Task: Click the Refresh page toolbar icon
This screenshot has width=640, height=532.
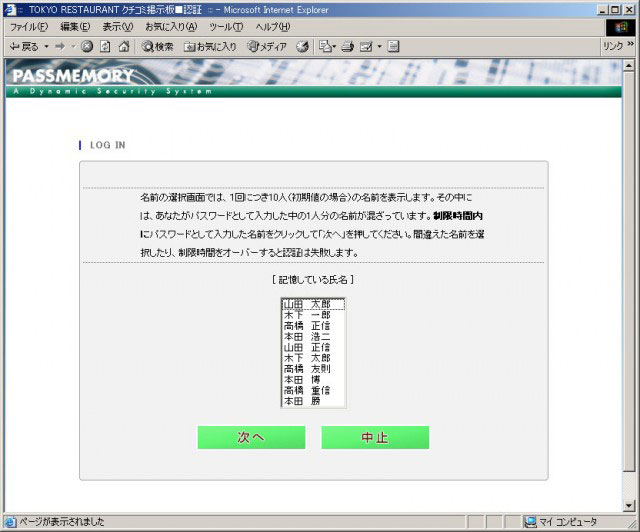Action: (105, 46)
